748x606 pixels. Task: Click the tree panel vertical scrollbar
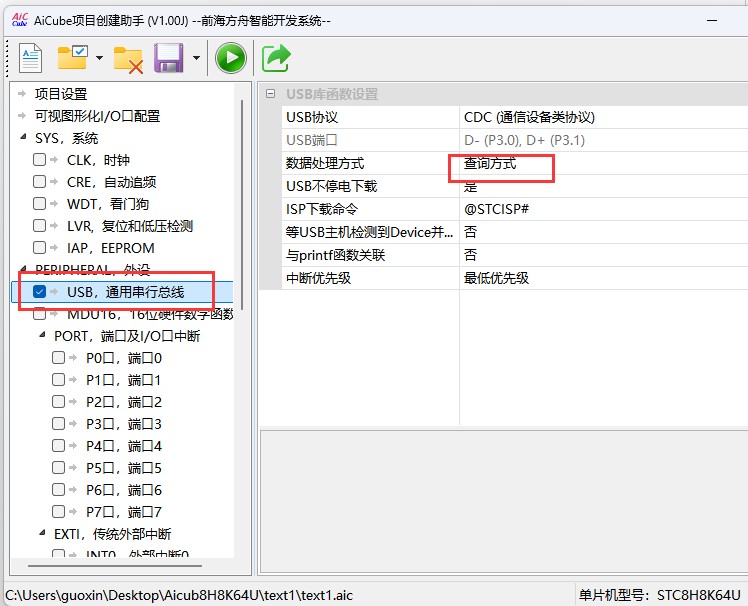click(x=242, y=205)
